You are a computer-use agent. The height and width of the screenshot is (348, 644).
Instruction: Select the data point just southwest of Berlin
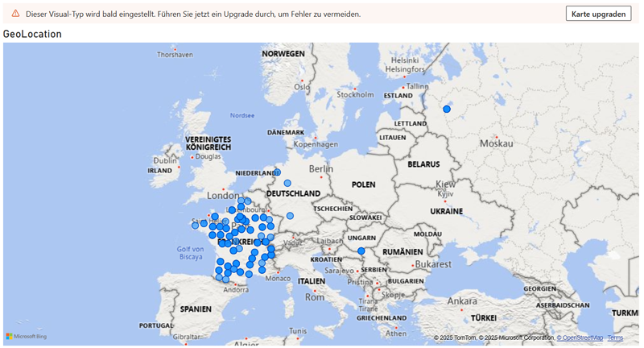pyautogui.click(x=287, y=183)
